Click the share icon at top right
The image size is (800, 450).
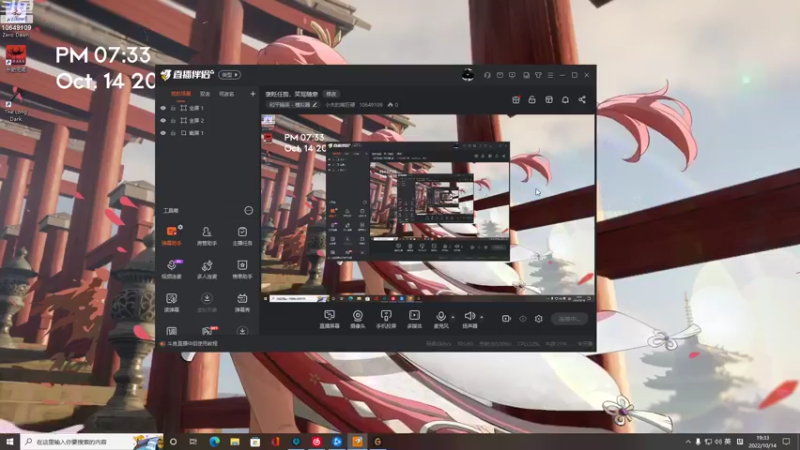pos(582,99)
